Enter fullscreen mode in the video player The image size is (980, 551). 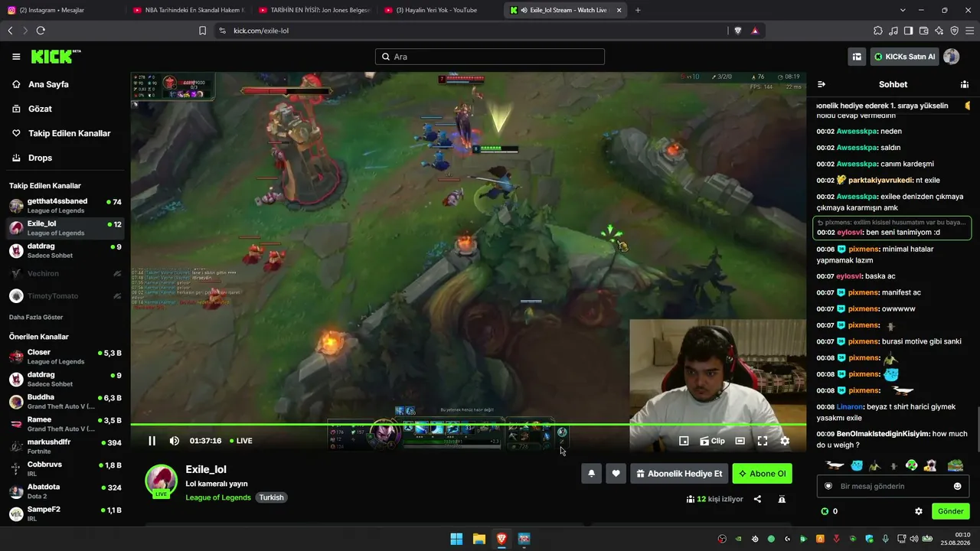click(x=763, y=441)
